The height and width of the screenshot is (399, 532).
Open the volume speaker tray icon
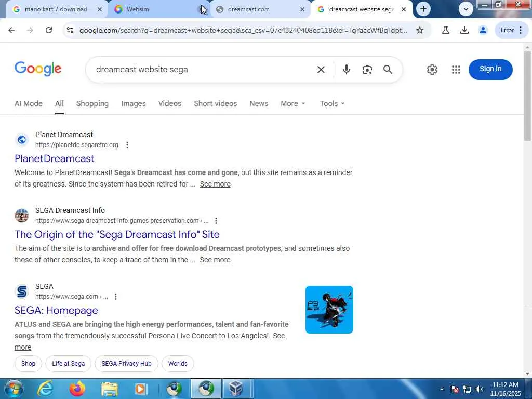click(x=480, y=389)
